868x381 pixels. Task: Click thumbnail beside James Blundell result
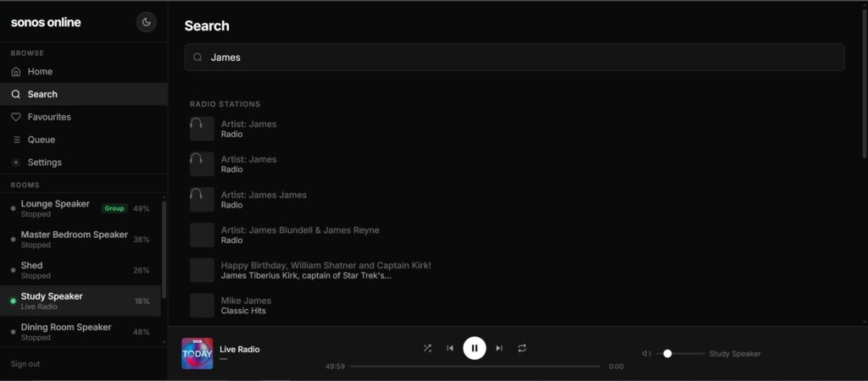pos(202,235)
